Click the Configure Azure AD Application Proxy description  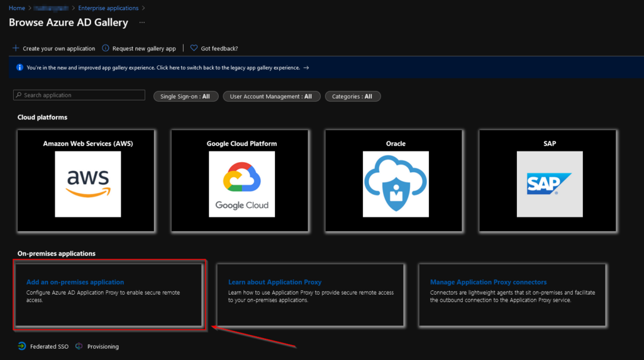point(103,297)
